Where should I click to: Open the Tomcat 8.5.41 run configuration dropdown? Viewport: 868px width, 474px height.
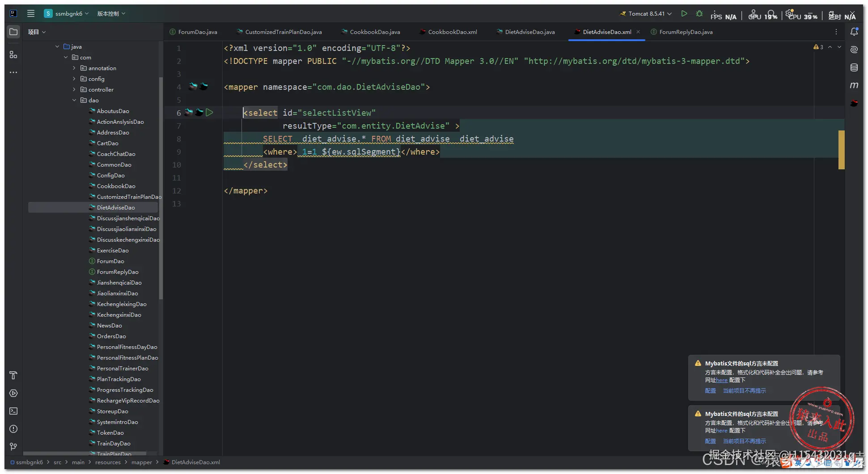(x=646, y=14)
